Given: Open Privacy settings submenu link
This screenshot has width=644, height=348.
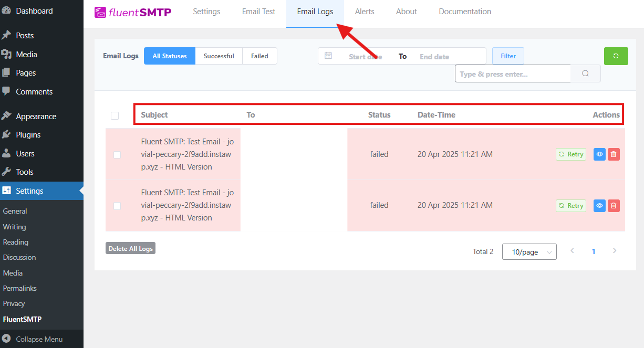Looking at the screenshot, I should (14, 303).
